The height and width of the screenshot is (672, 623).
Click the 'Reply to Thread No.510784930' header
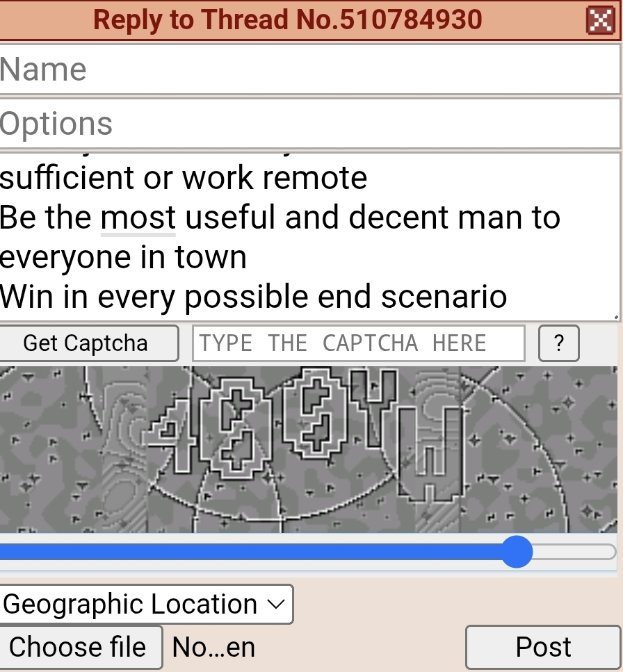coord(288,19)
